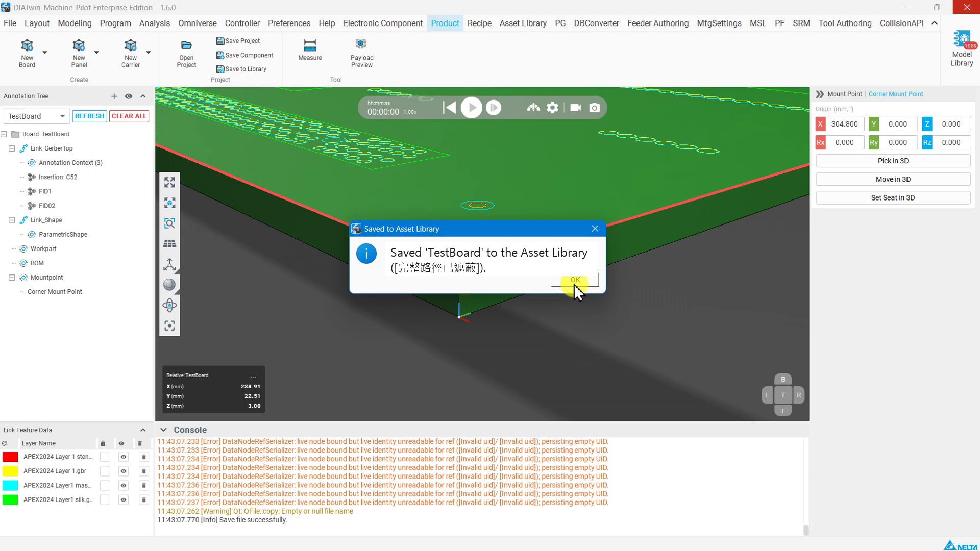Rewind simulation to start
980x551 pixels.
click(449, 108)
